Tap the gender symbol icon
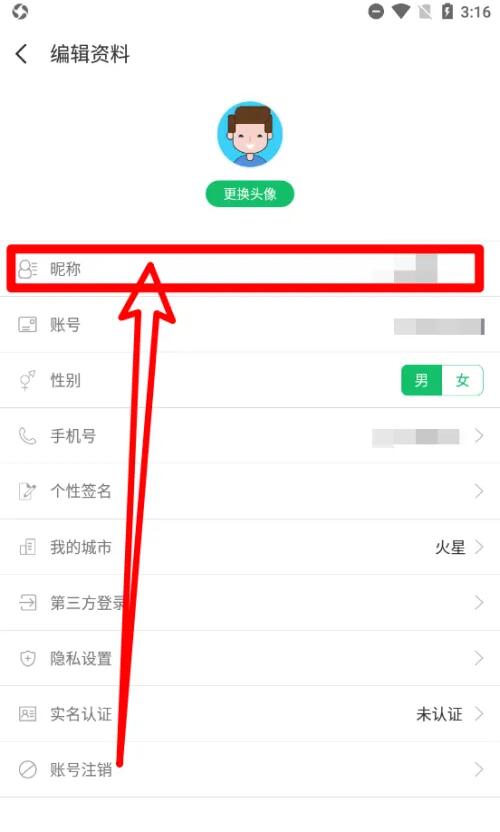This screenshot has width=500, height=832. pyautogui.click(x=28, y=380)
